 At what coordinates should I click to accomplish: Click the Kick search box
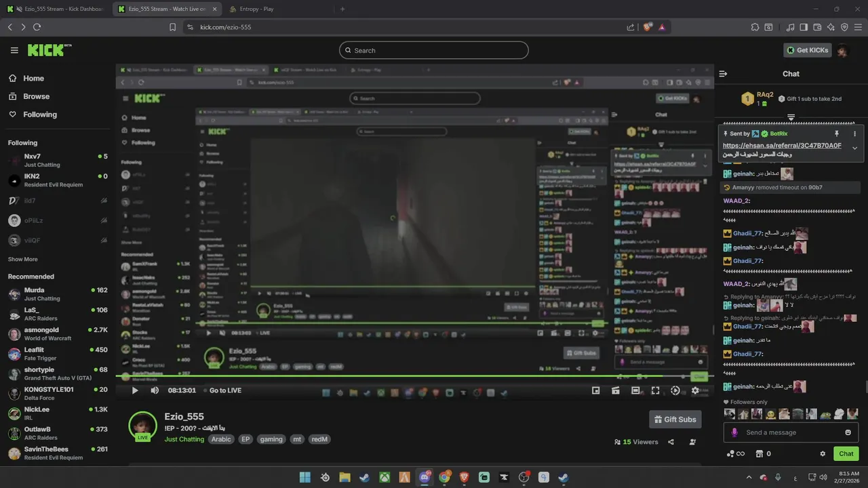[x=434, y=50]
